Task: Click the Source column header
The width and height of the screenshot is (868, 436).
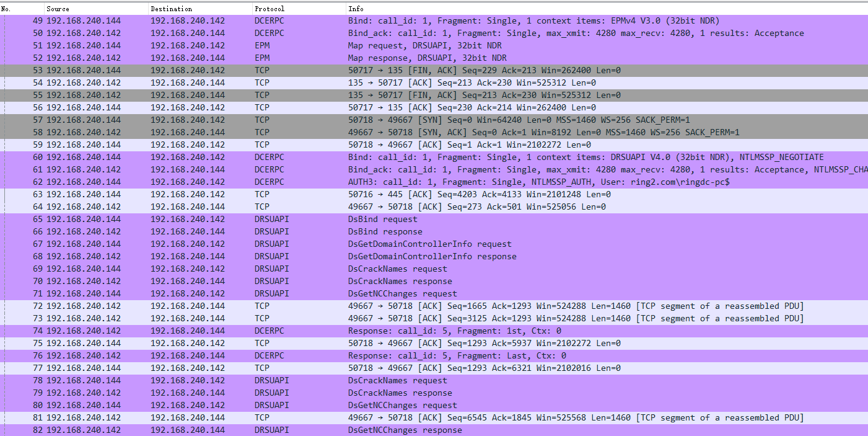Action: click(x=96, y=9)
